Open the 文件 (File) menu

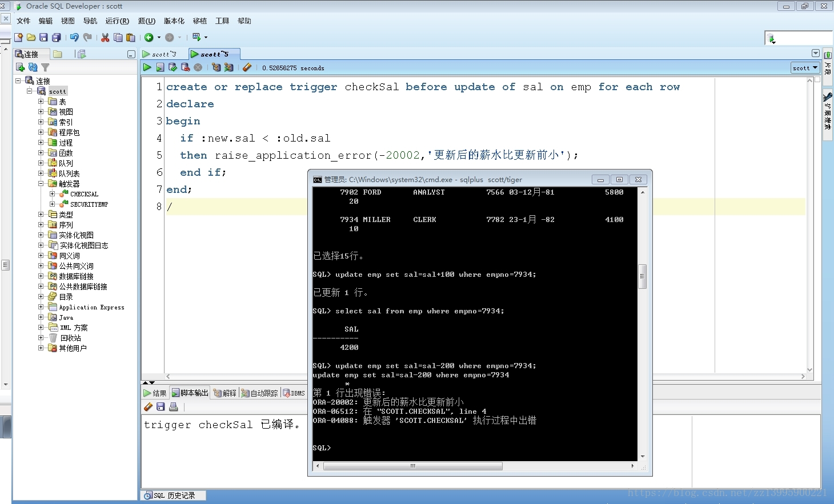[23, 21]
